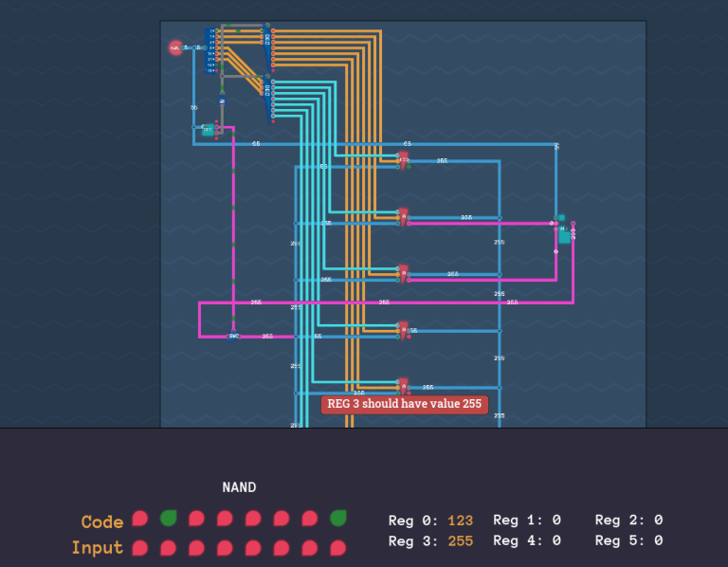Image resolution: width=728 pixels, height=567 pixels.
Task: Toggle the leftmost Code bit
Action: coord(140,519)
